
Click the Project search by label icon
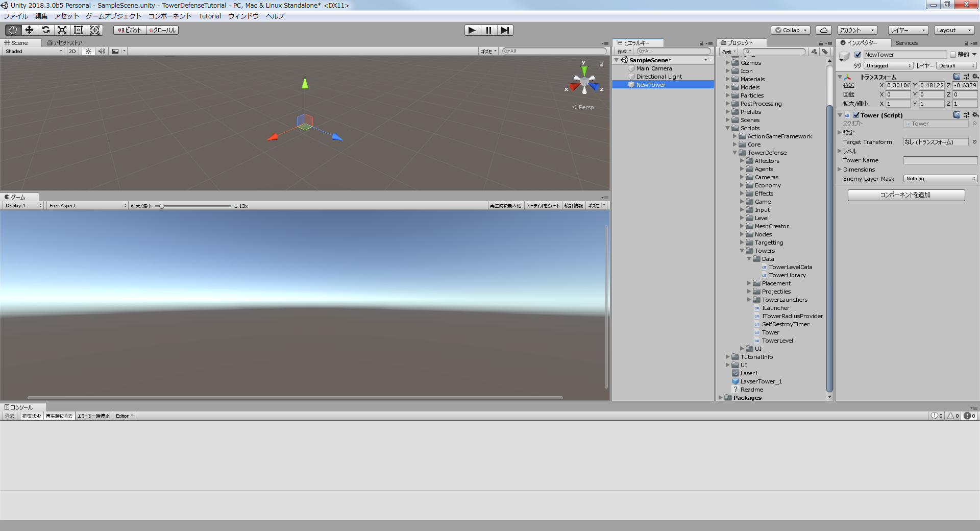click(824, 52)
